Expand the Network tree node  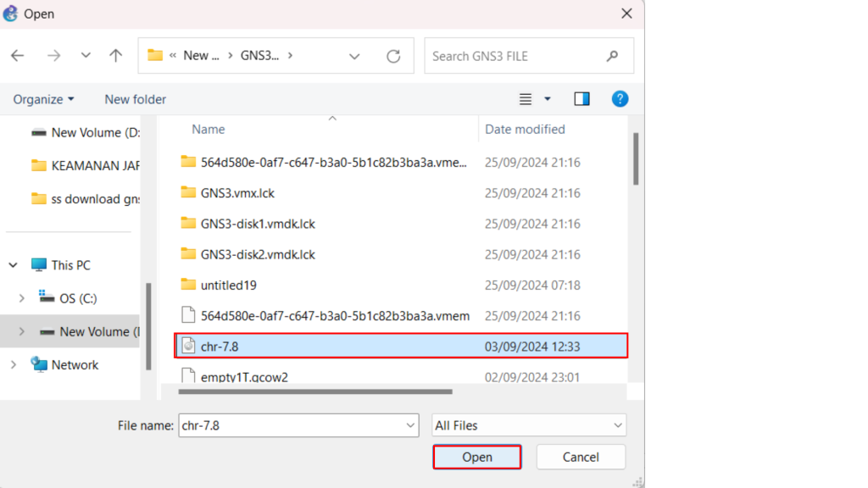(13, 365)
